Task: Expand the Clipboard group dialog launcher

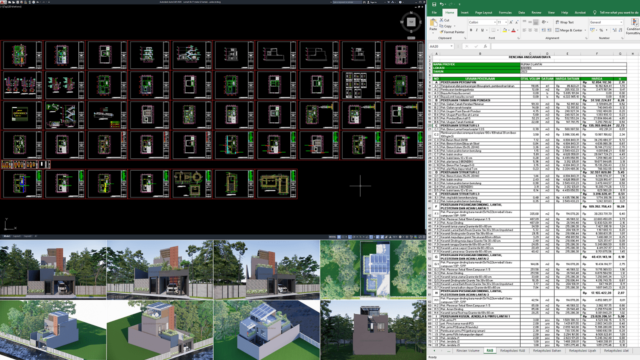Action: point(464,38)
